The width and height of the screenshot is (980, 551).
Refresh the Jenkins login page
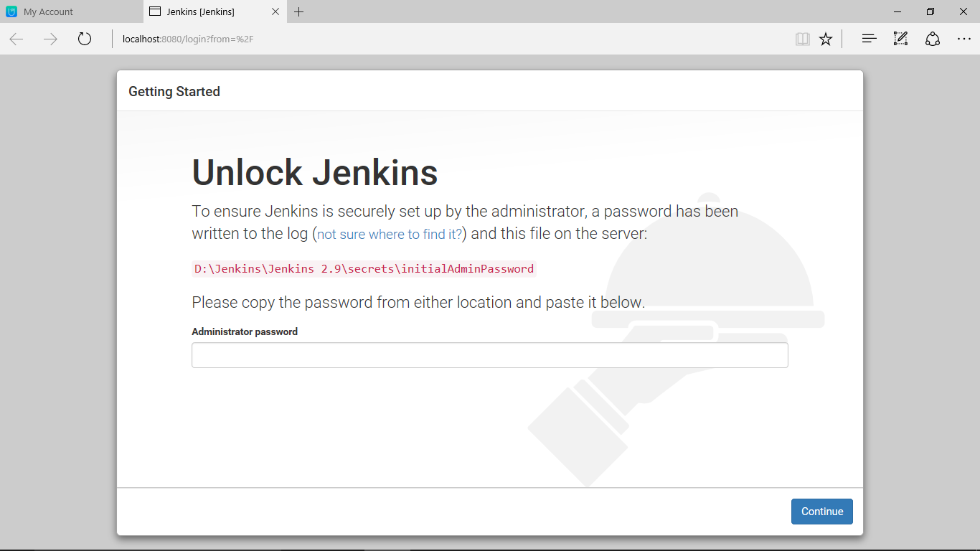pyautogui.click(x=84, y=39)
